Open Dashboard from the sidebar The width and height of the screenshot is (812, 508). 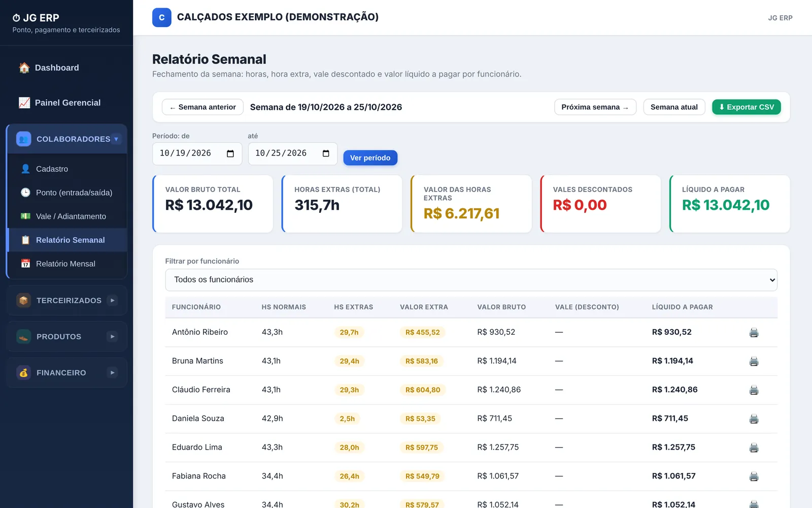(66, 68)
